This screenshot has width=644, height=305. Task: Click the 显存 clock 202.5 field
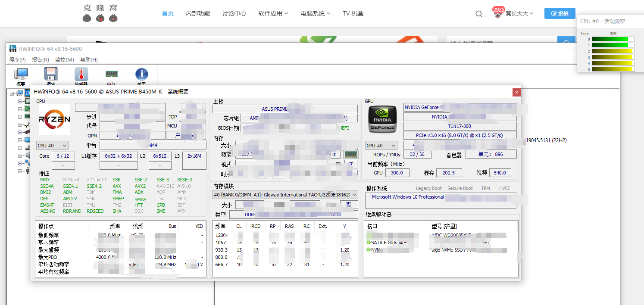tap(449, 173)
